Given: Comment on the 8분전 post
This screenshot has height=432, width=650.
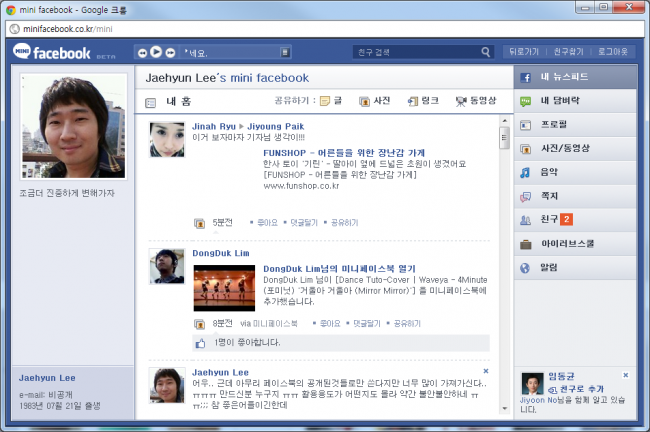Looking at the screenshot, I should point(366,323).
